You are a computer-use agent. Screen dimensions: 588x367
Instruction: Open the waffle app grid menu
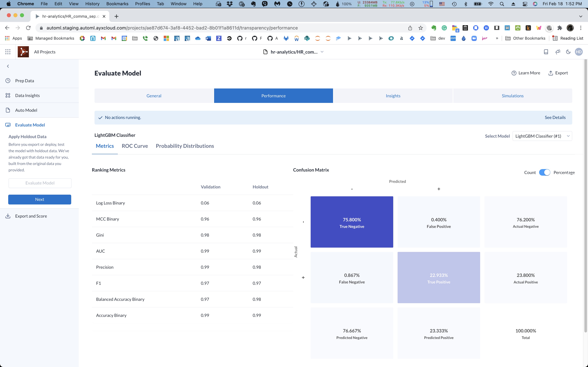(8, 51)
